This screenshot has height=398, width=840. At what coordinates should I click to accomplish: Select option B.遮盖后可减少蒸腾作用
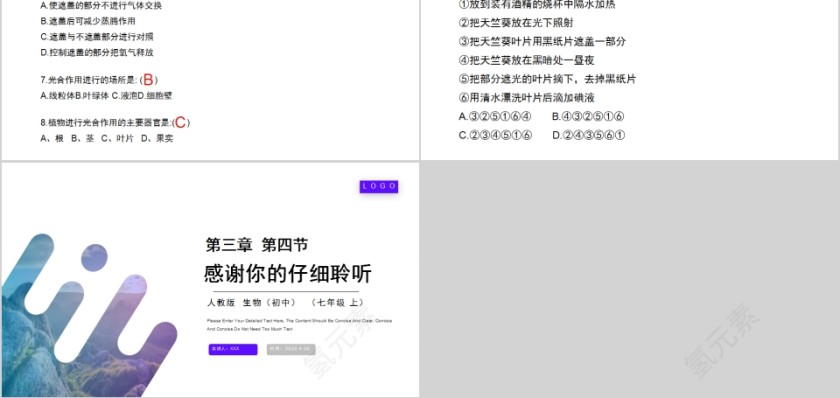pyautogui.click(x=88, y=21)
